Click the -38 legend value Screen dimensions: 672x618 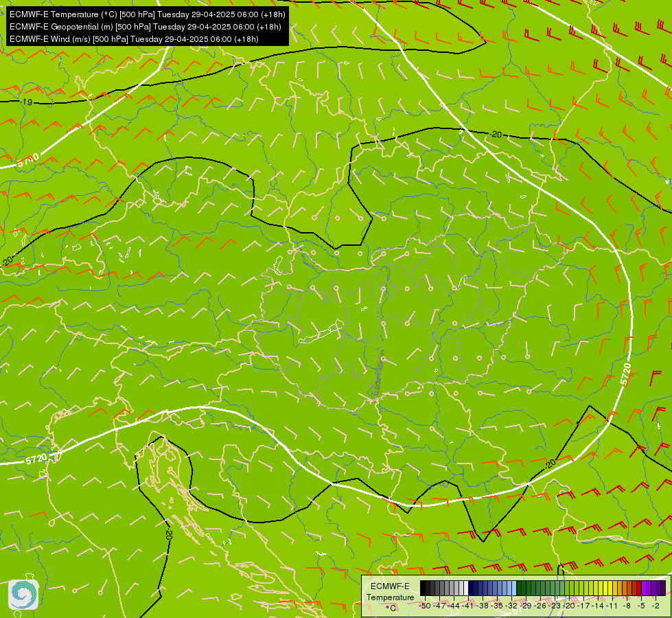(x=483, y=606)
